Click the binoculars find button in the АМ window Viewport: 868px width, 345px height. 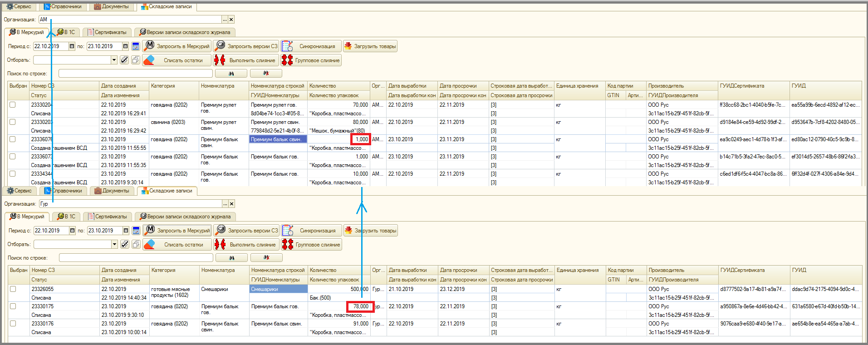click(x=231, y=74)
